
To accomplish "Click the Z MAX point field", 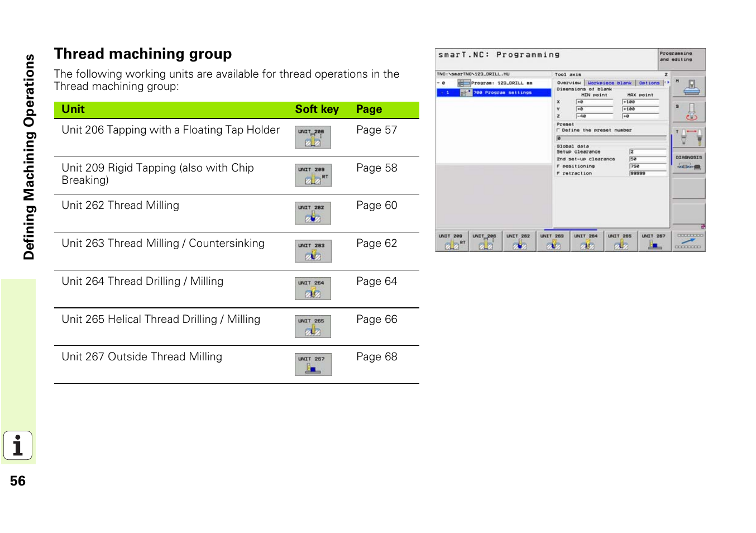I will pos(641,117).
